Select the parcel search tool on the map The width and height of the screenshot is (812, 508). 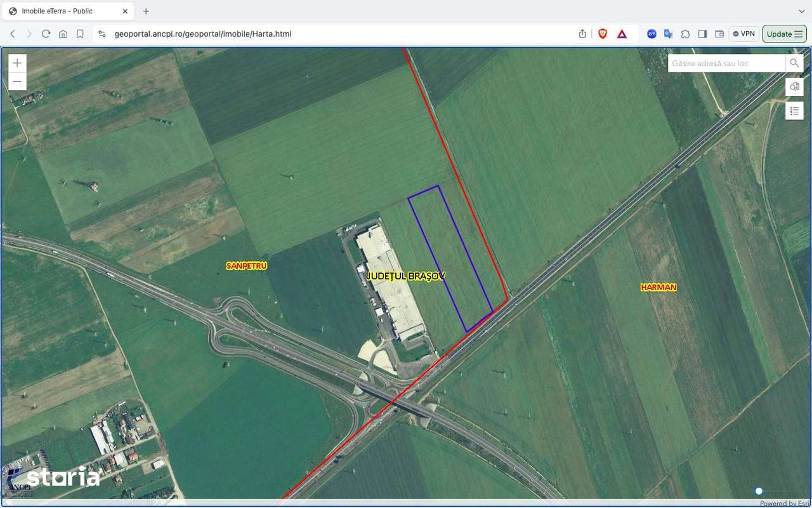(794, 86)
